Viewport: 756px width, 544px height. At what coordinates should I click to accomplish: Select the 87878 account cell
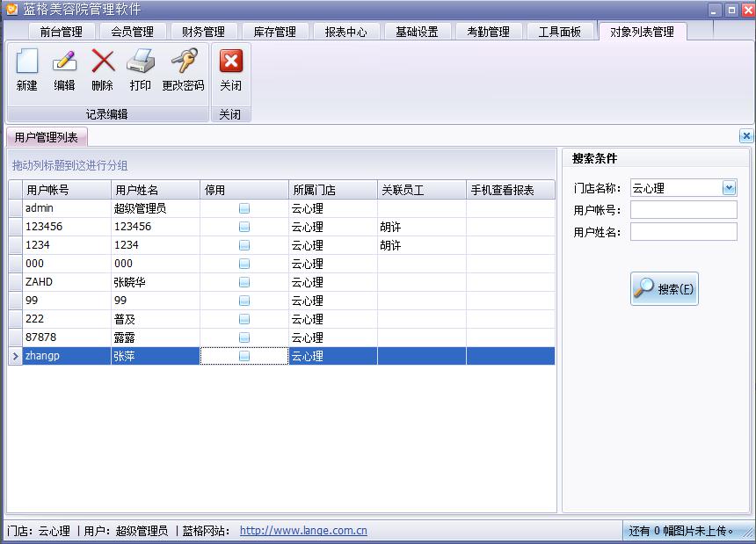67,337
